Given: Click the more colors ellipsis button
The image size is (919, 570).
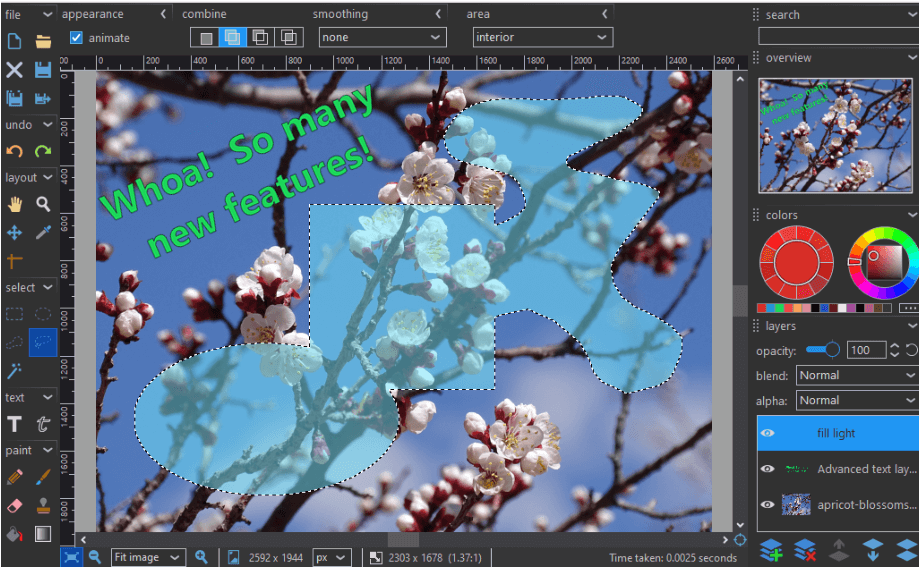Looking at the screenshot, I should [x=908, y=308].
